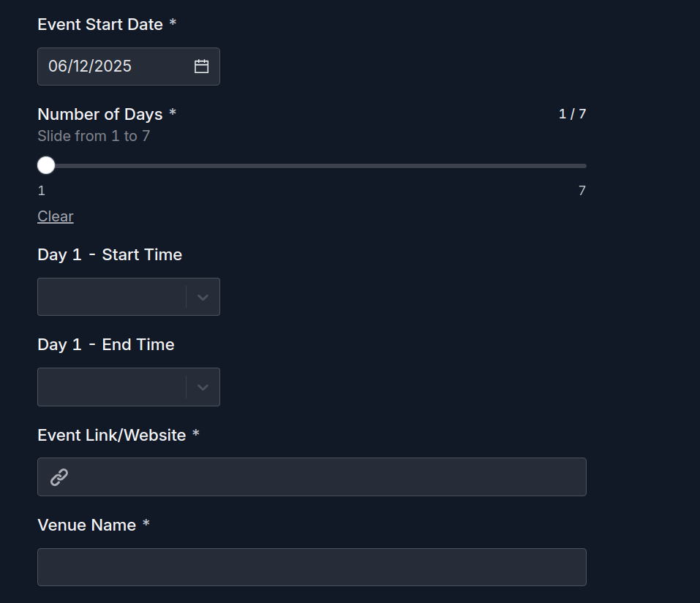Click the 1 / 7 day counter text
The image size is (700, 603).
click(572, 114)
